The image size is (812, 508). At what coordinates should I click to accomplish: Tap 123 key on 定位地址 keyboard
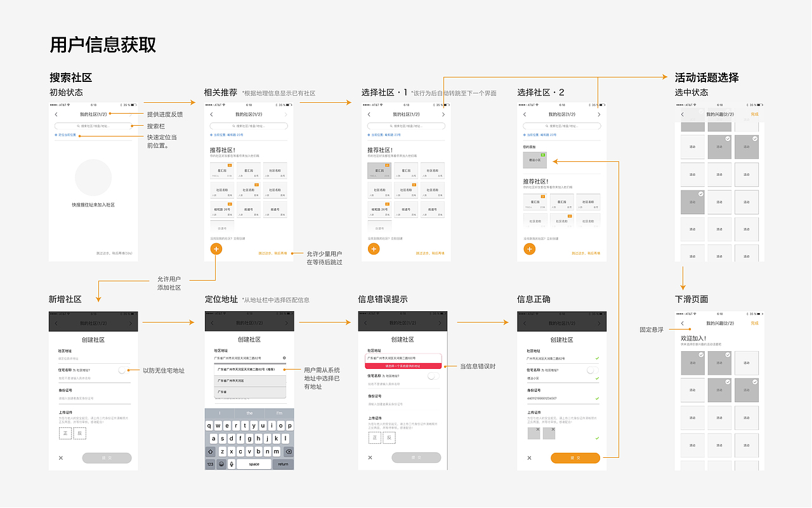point(211,464)
